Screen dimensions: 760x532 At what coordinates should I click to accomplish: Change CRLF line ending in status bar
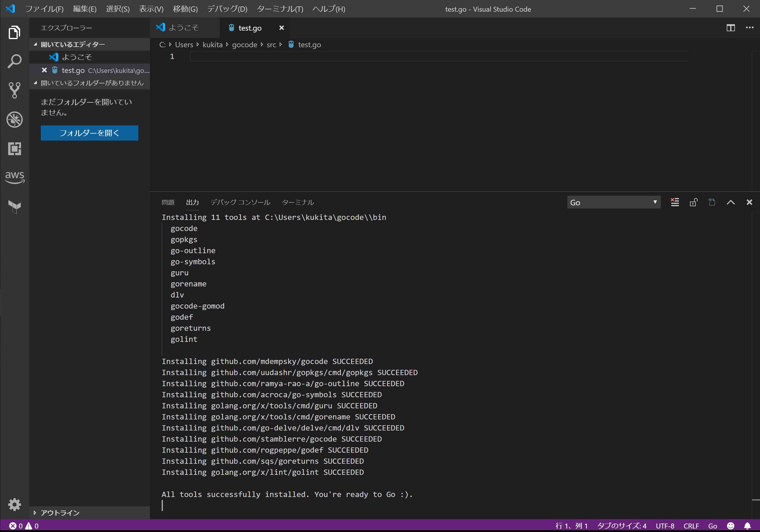click(x=691, y=526)
